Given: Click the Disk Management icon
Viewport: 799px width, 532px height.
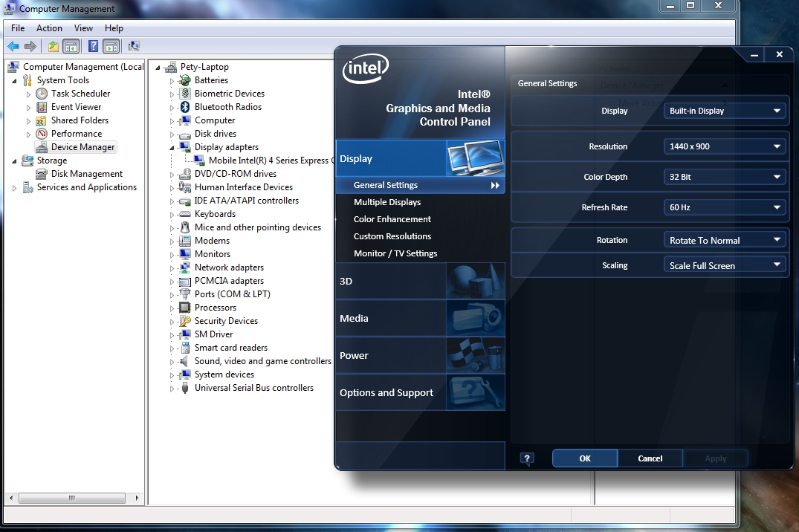Looking at the screenshot, I should click(x=42, y=174).
